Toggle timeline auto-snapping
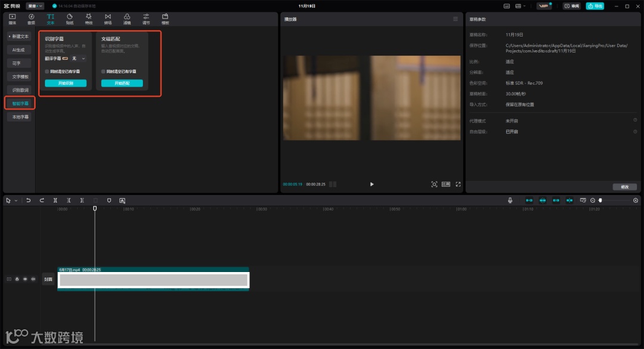Viewport: 644px width, 349px height. pos(543,200)
